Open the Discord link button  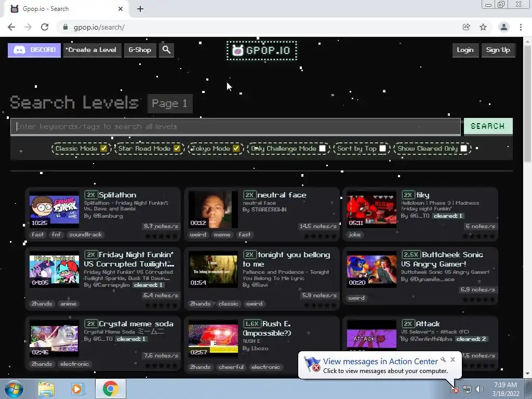pos(34,50)
